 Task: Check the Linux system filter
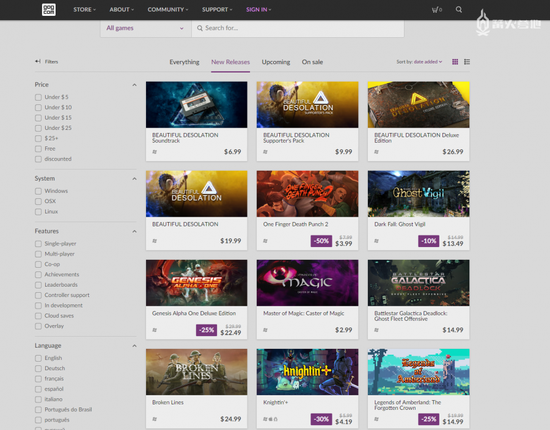38,211
